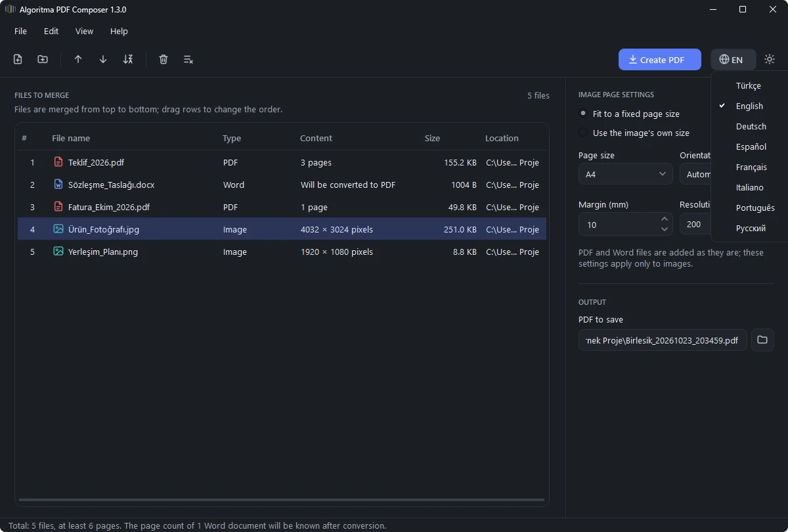Increase the margin with the up arrow
This screenshot has height=532, width=788.
point(665,219)
